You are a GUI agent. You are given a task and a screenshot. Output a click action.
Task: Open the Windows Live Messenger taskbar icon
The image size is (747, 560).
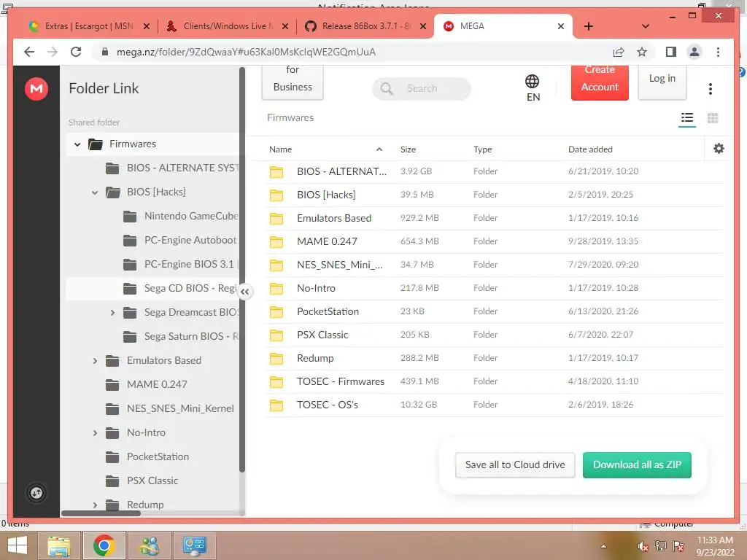coord(149,545)
